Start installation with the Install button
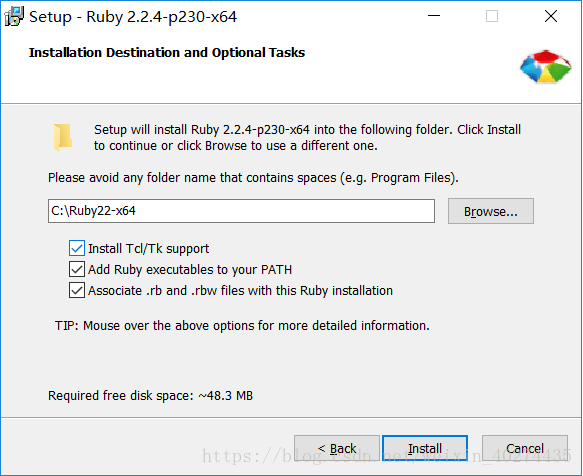The width and height of the screenshot is (583, 476). (425, 448)
